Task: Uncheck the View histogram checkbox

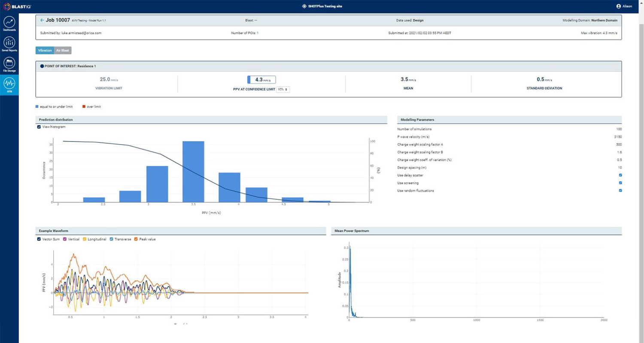Action: [x=39, y=127]
